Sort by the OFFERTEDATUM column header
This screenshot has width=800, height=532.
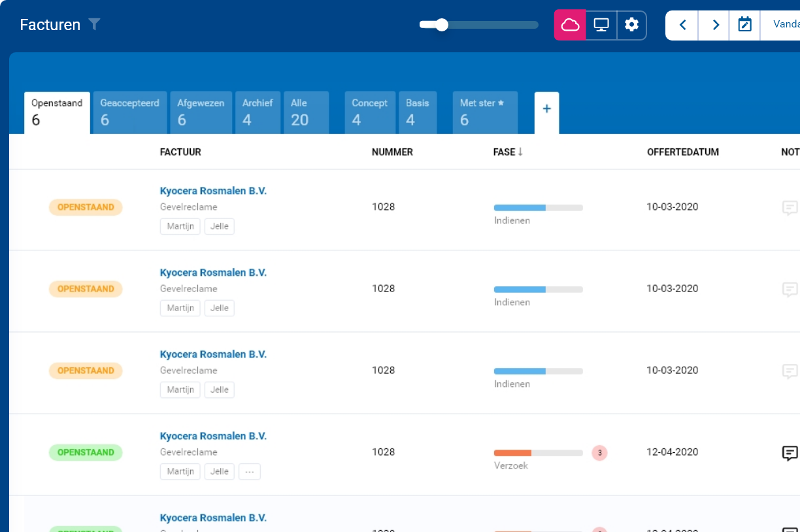(683, 152)
